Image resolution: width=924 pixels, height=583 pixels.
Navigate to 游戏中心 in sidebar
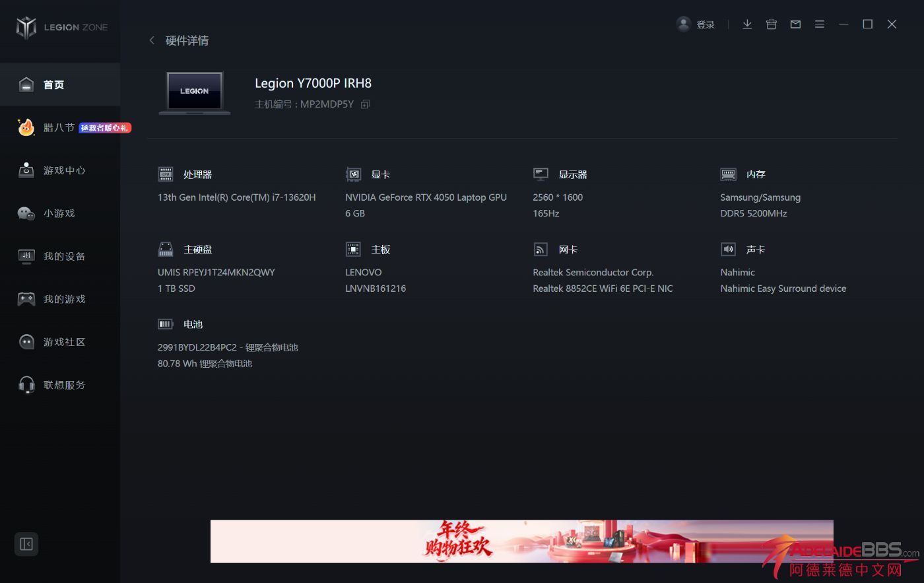click(x=64, y=170)
